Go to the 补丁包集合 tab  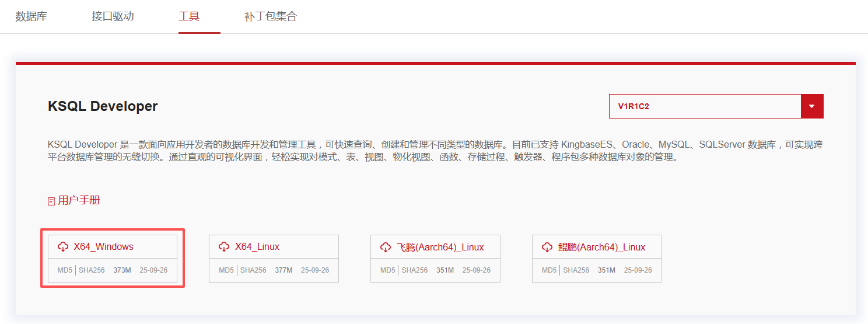[271, 16]
